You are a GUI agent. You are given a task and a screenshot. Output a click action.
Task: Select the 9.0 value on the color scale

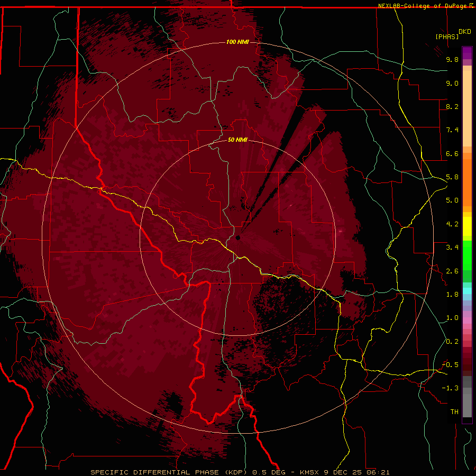452,83
